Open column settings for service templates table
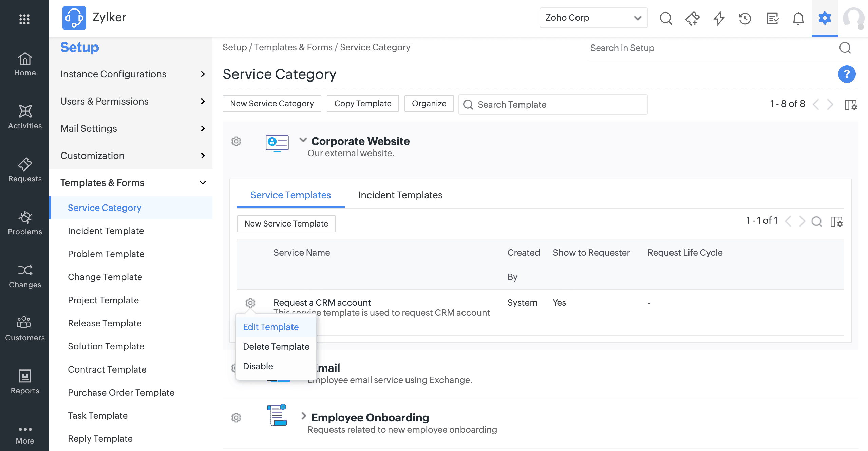 point(836,221)
